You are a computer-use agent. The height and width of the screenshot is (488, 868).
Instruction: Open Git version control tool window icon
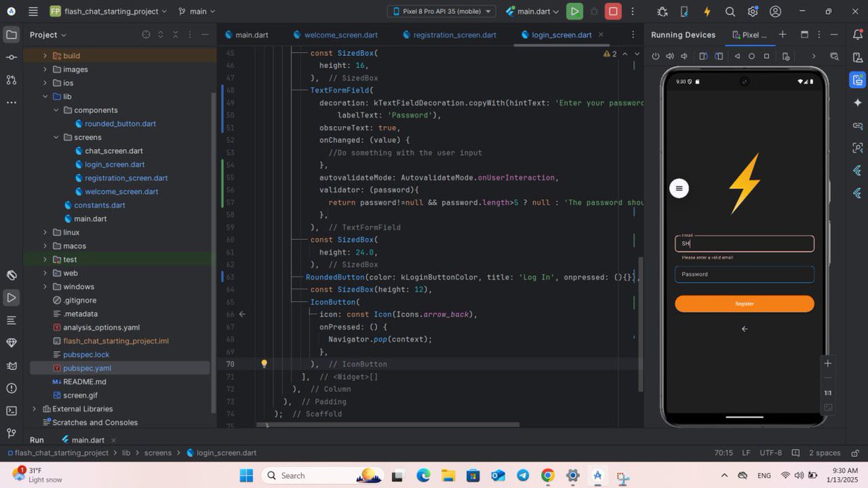(12, 433)
